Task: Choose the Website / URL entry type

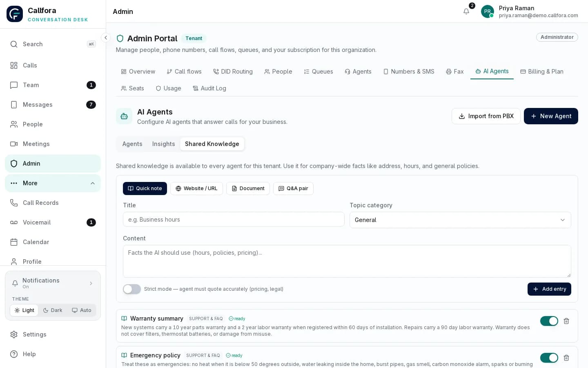Action: click(x=196, y=188)
